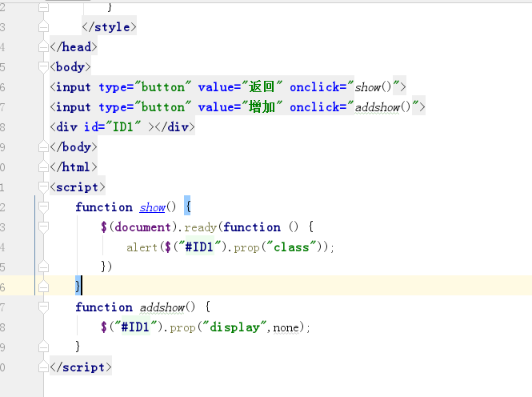Place cursor on addshow() in onclick attribute
Image resolution: width=532 pixels, height=397 pixels.
pyautogui.click(x=382, y=107)
